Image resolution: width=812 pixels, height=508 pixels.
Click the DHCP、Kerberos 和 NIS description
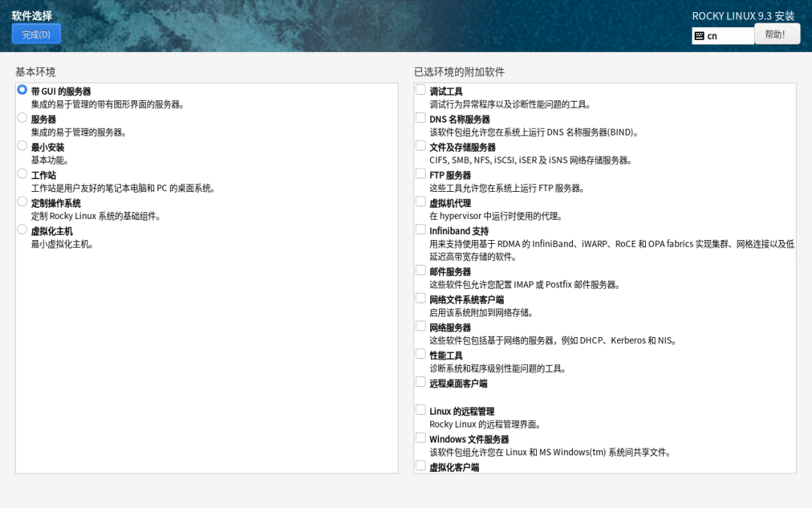(x=553, y=341)
